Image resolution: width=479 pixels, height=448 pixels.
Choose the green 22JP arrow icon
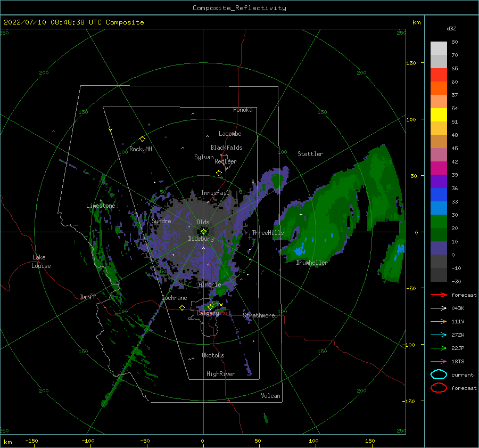(439, 348)
